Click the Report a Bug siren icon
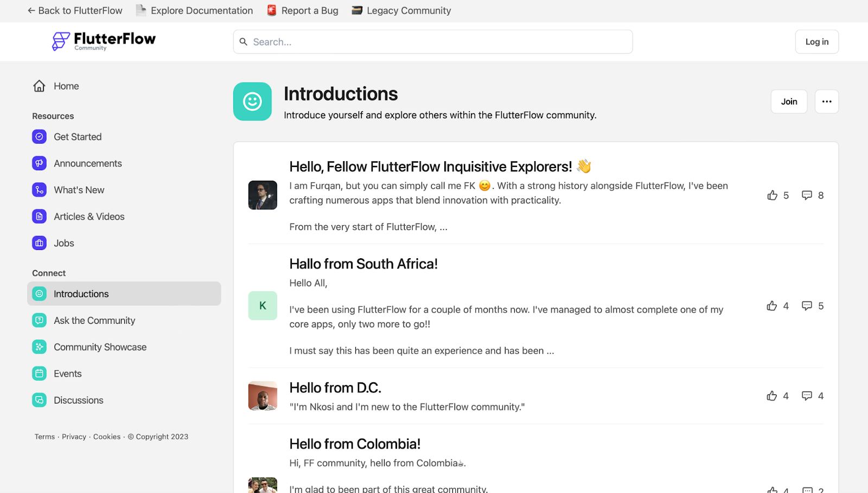The image size is (868, 493). pos(272,10)
